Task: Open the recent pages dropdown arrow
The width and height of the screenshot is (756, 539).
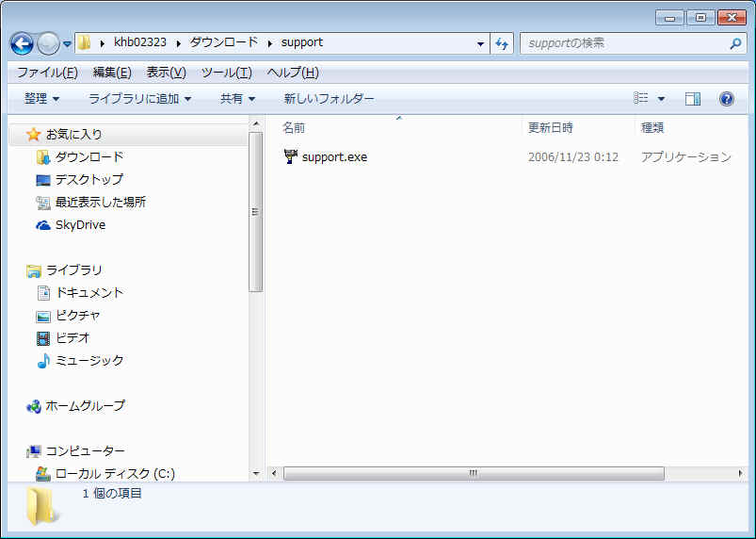Action: tap(67, 44)
